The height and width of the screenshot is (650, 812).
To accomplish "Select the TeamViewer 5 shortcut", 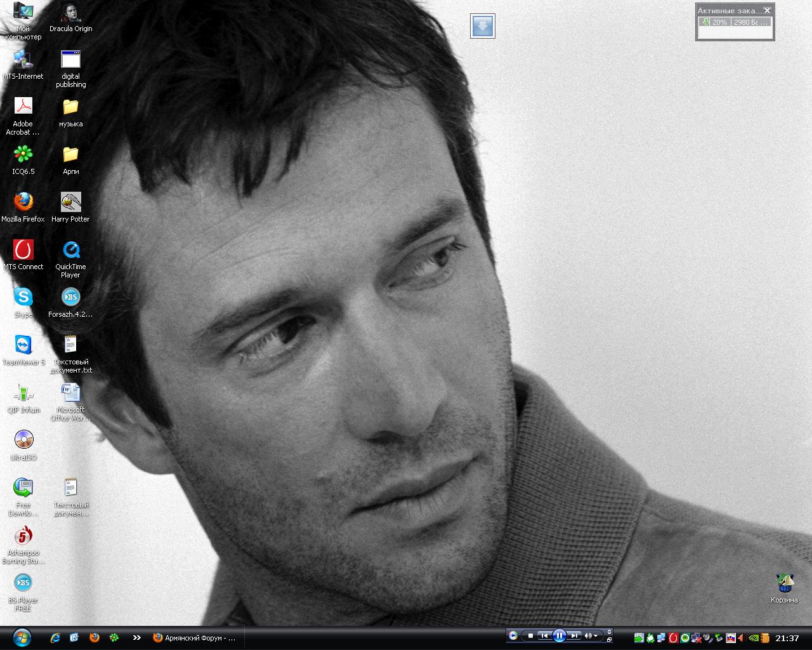I will pos(23,345).
